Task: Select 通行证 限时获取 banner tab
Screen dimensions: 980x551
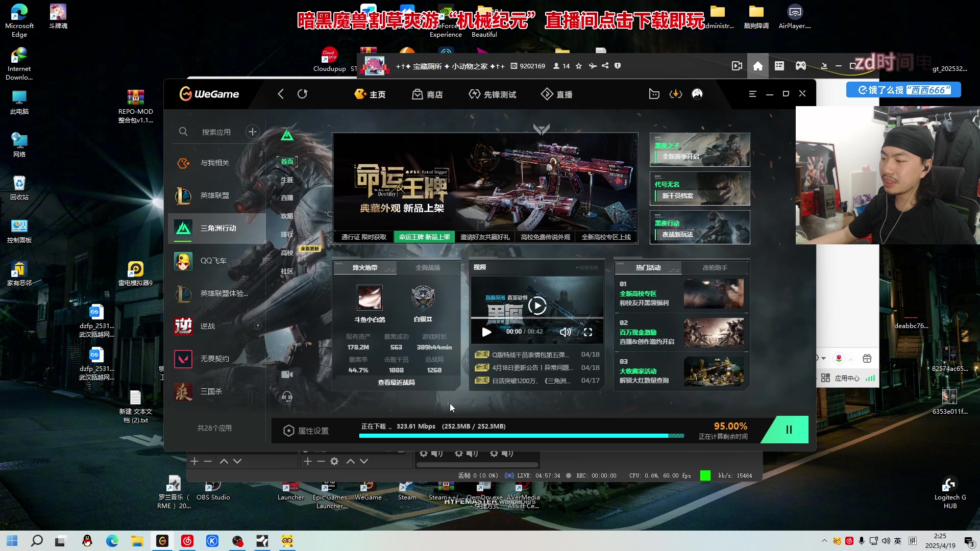Action: (x=363, y=237)
